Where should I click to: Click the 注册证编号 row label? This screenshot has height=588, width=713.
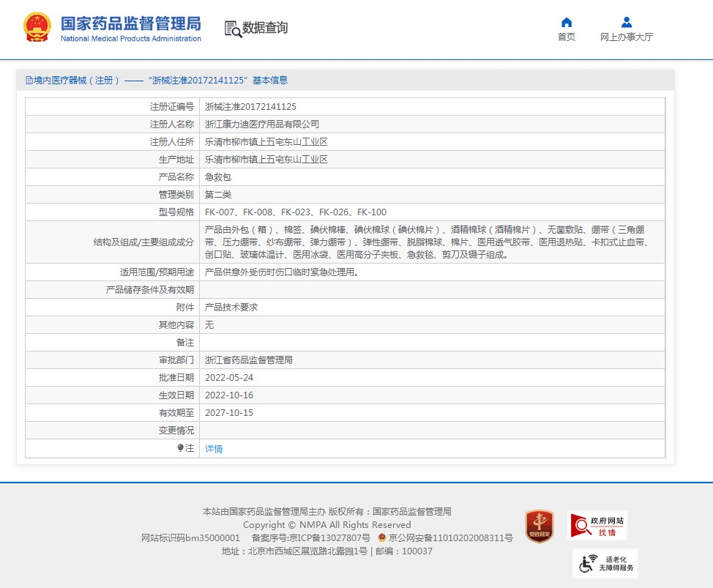tap(172, 106)
